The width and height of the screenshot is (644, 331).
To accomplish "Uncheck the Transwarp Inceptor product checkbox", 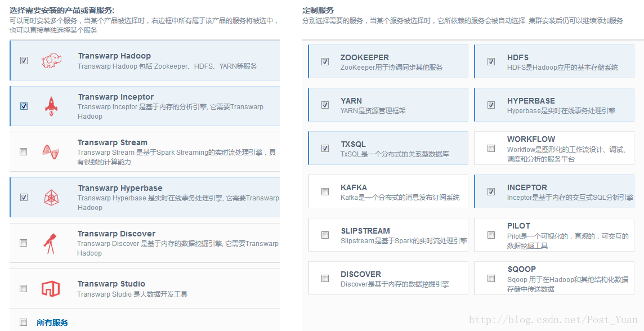I will 24,106.
